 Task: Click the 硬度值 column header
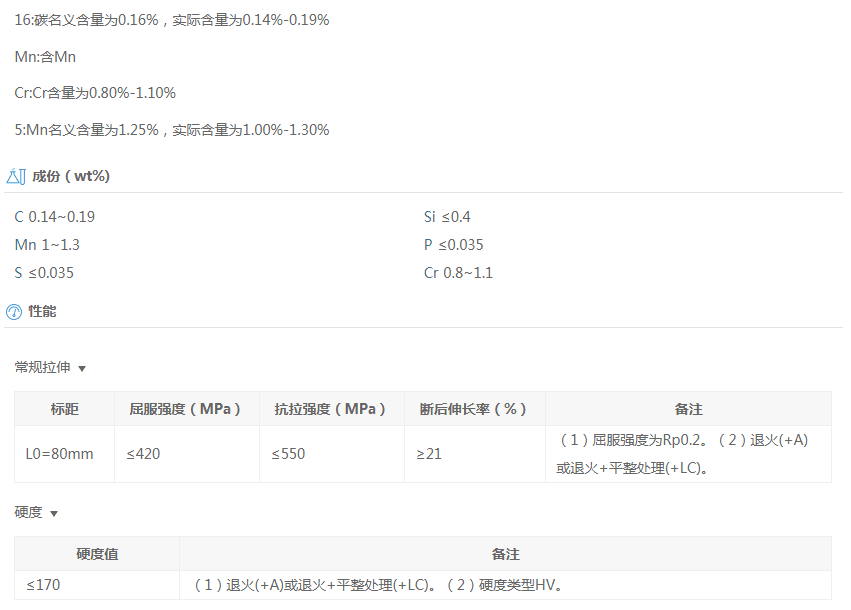97,554
